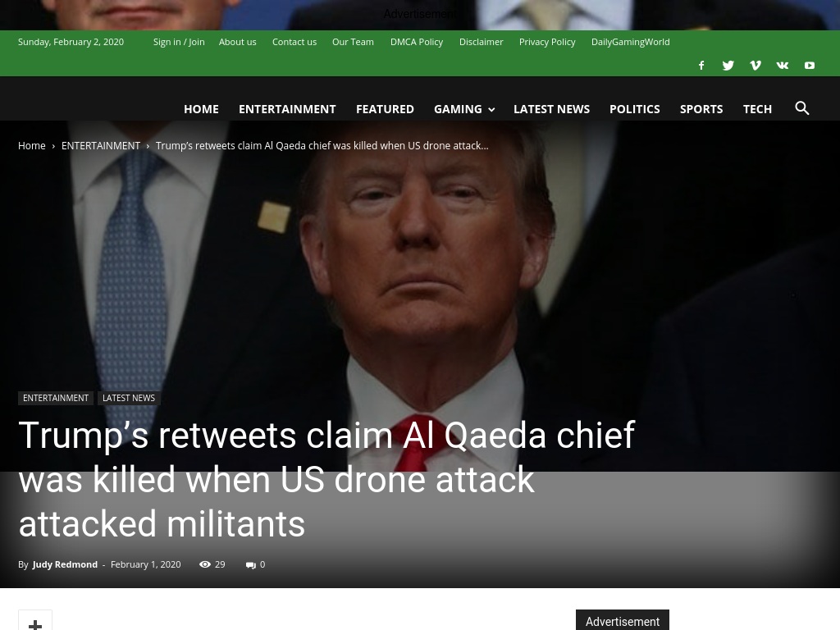Viewport: 840px width, 630px height.
Task: Expand the Gaming menu dropdown arrow
Action: click(491, 110)
